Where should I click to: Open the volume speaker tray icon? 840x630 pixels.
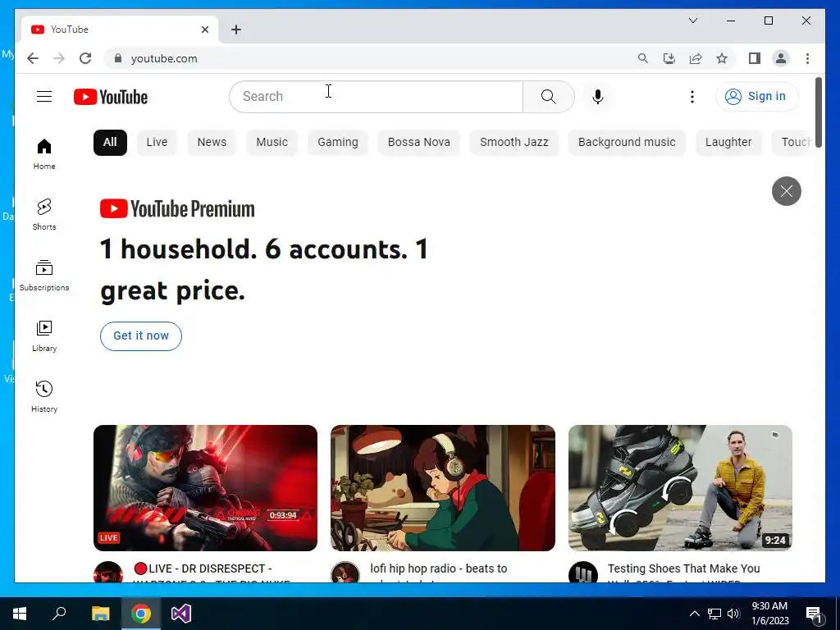click(733, 614)
